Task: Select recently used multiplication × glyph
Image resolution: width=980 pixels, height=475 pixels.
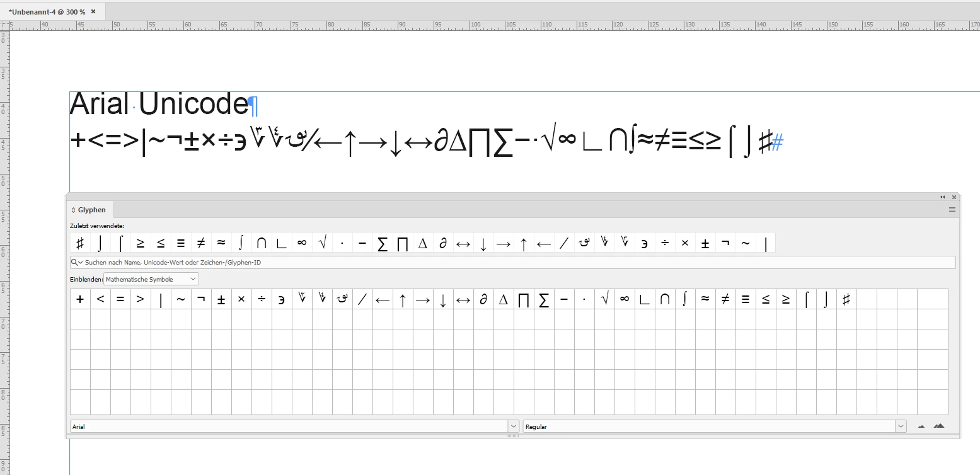Action: pyautogui.click(x=685, y=243)
